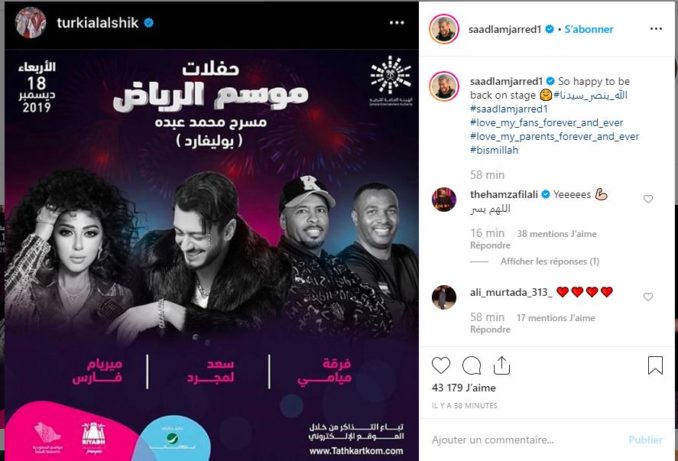Like thehamzafilali's comment heart
The width and height of the screenshot is (678, 461).
click(648, 199)
